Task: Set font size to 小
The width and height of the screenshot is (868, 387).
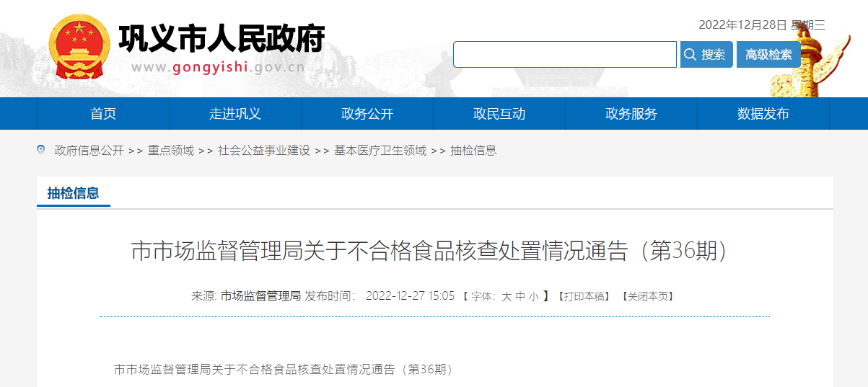Action: coord(533,296)
